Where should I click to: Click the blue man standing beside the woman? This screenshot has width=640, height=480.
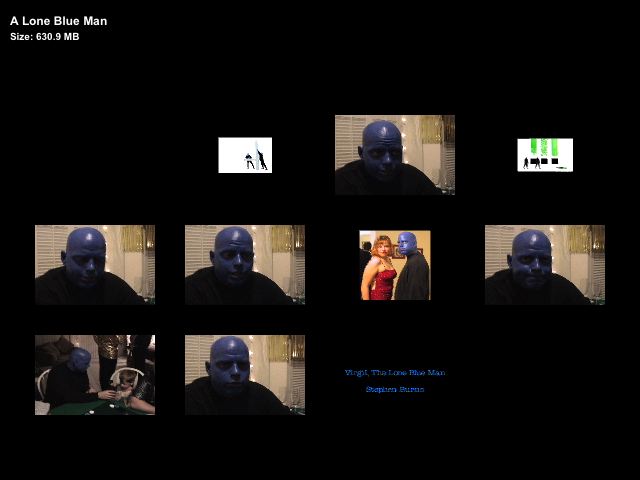(x=410, y=268)
